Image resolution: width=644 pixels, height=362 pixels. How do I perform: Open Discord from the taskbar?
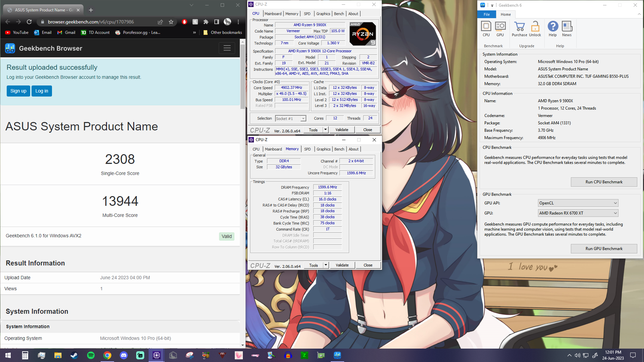coord(124,355)
